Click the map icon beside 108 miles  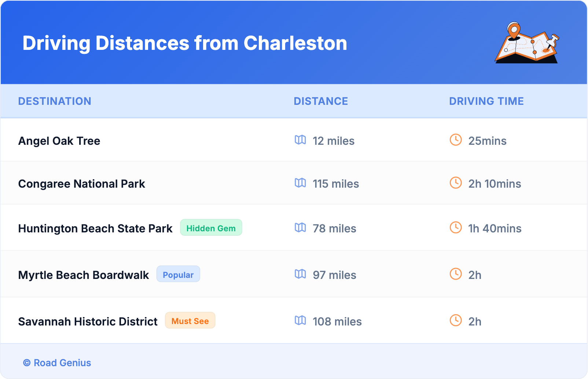300,321
